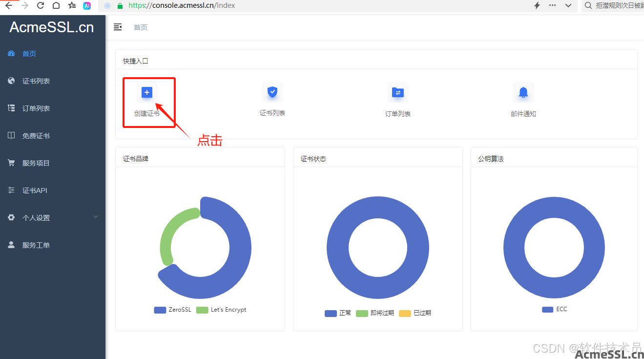Reload the page with browser refresh icon

pos(41,5)
